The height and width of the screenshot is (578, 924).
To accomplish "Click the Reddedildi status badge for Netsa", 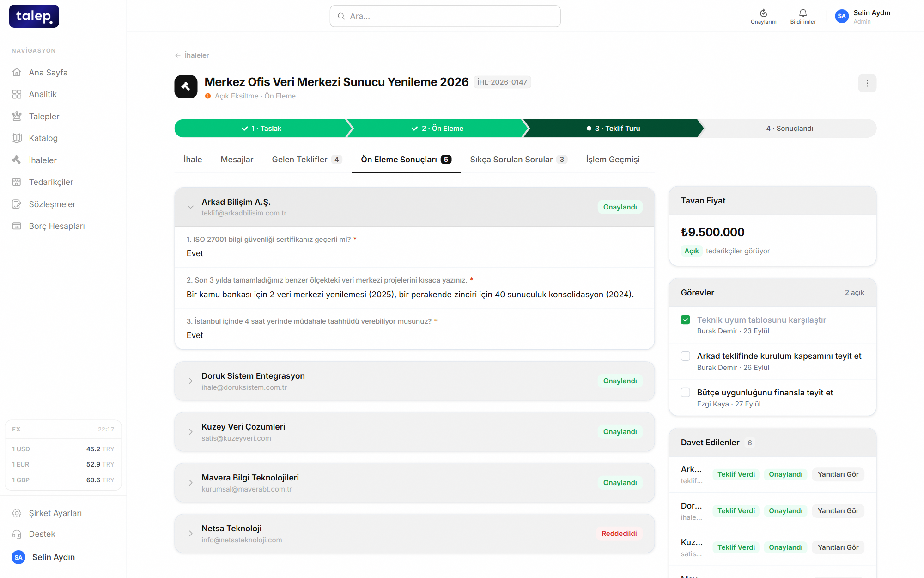I will tap(619, 534).
